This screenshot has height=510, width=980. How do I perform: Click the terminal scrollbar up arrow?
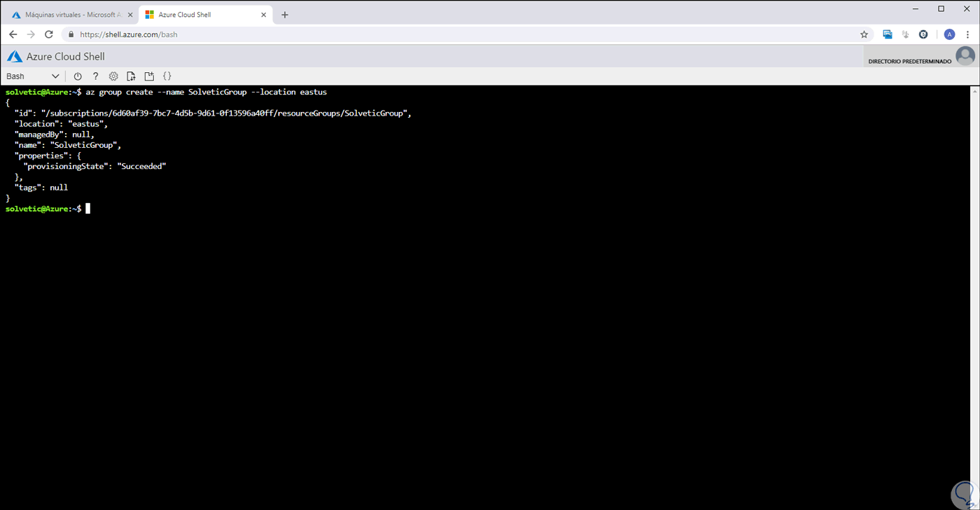pos(974,91)
